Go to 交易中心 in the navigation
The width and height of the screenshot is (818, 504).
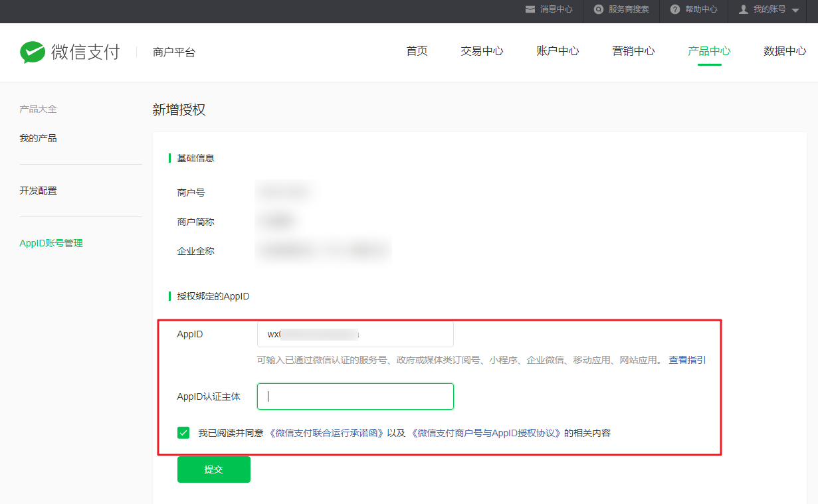point(482,51)
